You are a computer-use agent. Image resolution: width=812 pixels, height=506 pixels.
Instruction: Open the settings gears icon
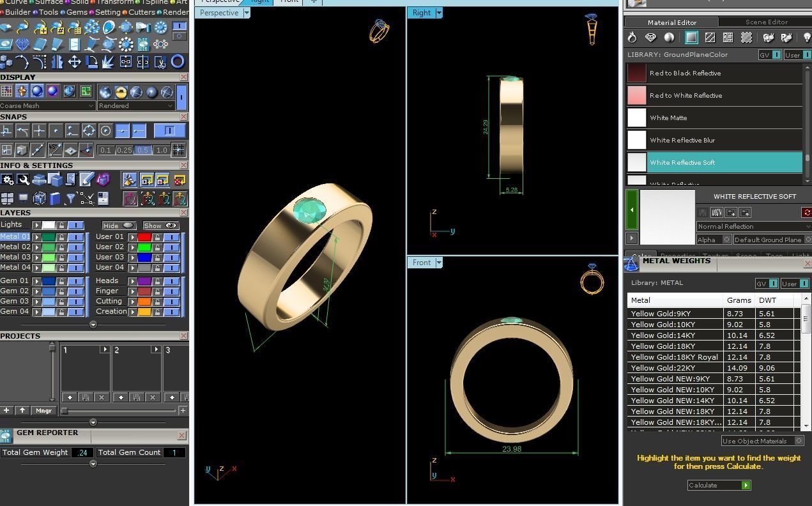click(x=6, y=179)
